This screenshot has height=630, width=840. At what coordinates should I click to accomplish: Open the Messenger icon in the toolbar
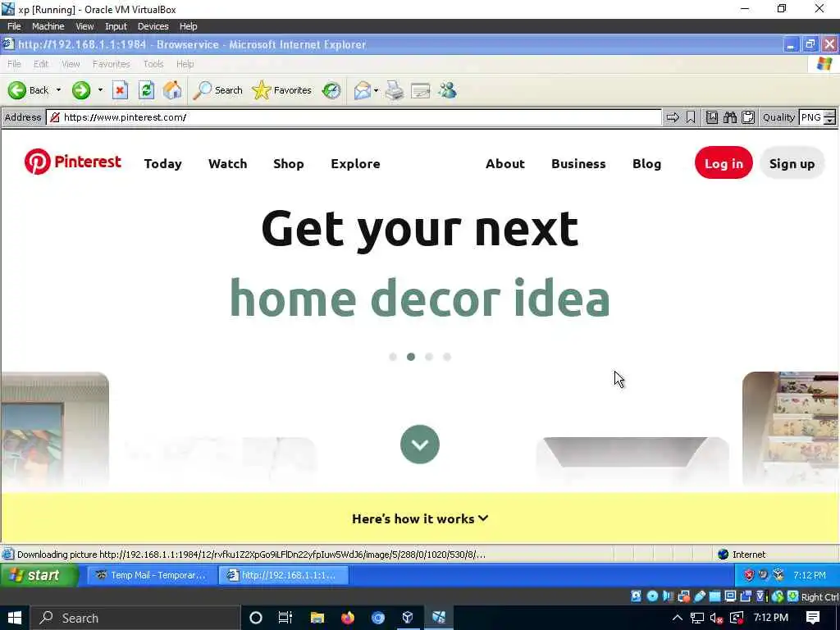[447, 90]
